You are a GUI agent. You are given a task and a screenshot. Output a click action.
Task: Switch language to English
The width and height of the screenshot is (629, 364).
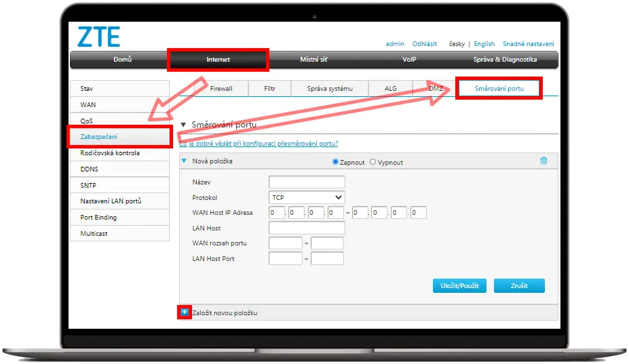(484, 44)
